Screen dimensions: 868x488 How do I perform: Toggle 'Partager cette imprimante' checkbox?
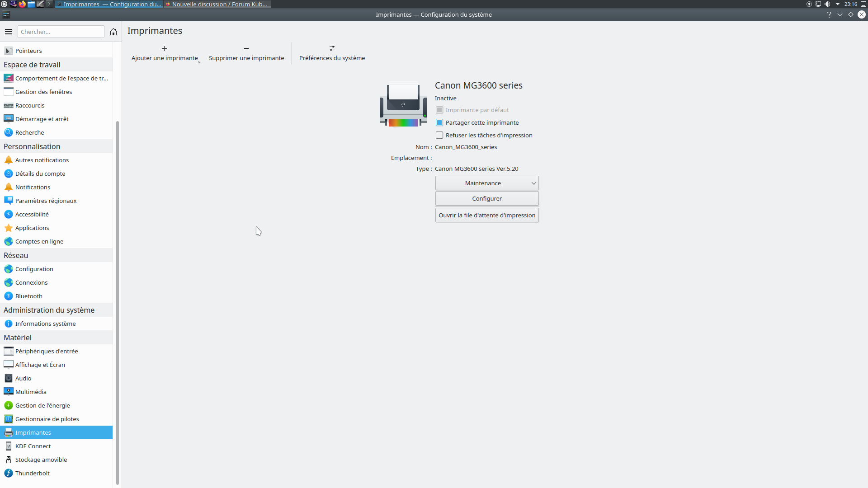(439, 122)
